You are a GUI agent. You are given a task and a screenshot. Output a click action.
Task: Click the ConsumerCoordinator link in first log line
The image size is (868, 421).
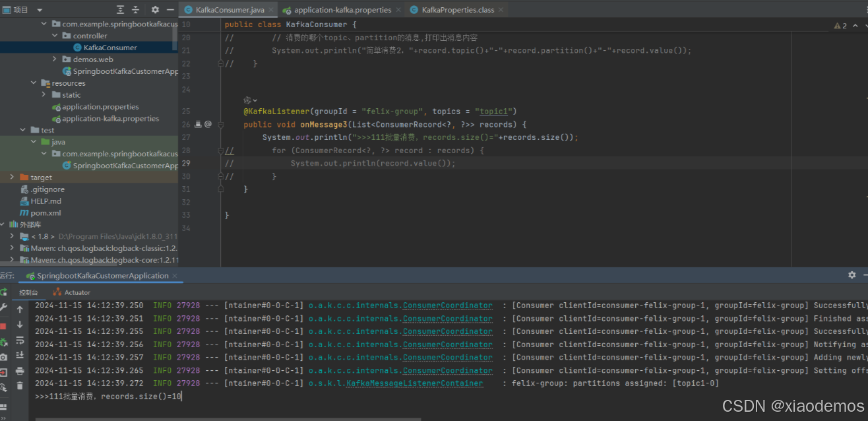447,306
